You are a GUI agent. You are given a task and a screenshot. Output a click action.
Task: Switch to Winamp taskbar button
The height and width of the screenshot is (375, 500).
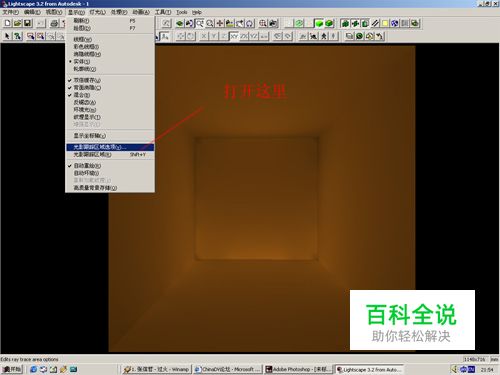pyautogui.click(x=156, y=369)
